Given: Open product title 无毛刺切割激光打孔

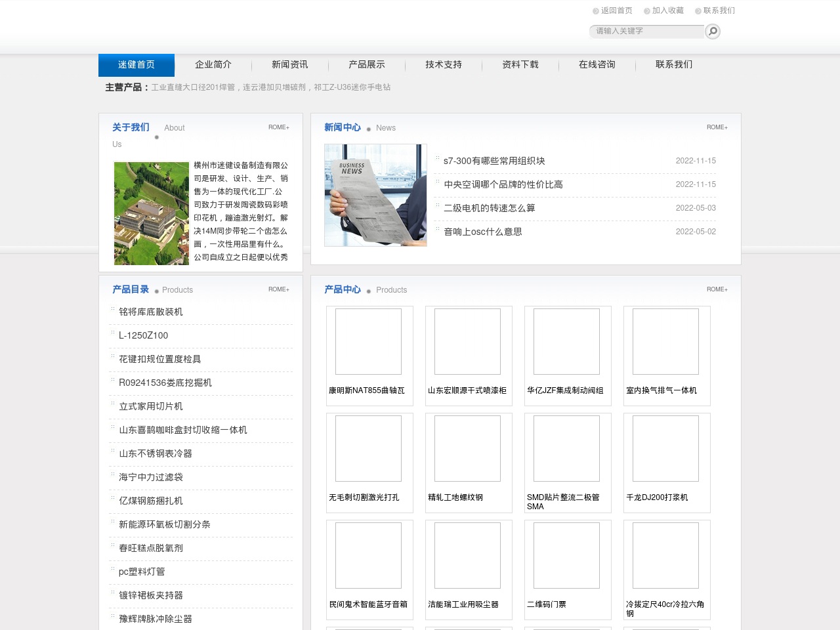Looking at the screenshot, I should (x=364, y=497).
